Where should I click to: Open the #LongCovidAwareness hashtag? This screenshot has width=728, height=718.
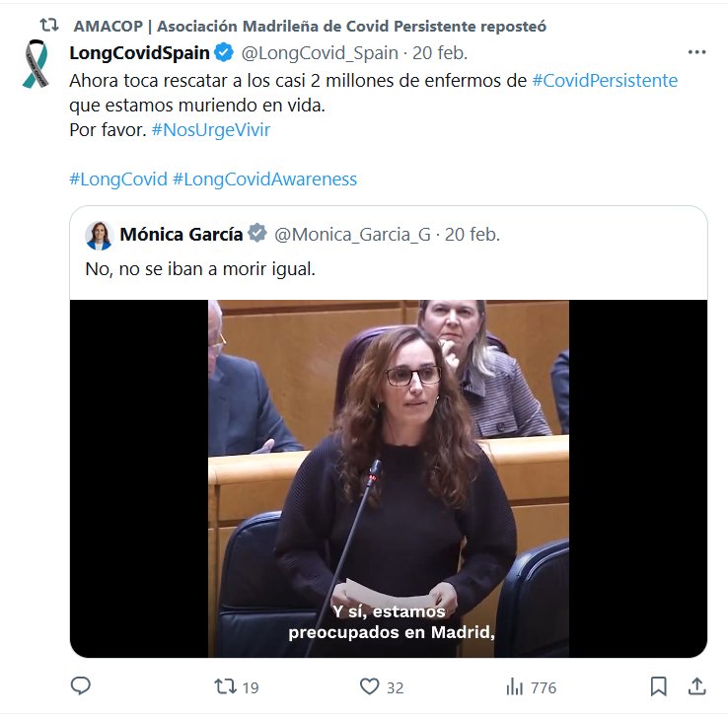264,179
